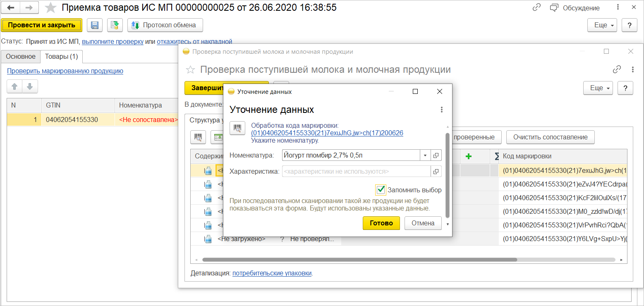
Task: Click the marking code link in the dialog
Action: tap(327, 133)
